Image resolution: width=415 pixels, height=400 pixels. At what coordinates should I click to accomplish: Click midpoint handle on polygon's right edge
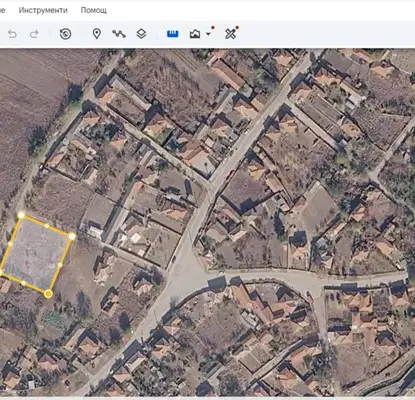[60, 265]
